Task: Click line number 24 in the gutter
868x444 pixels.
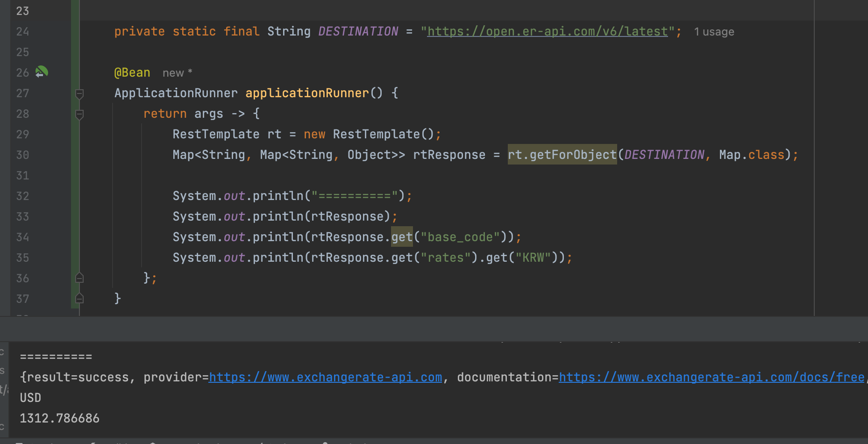Action: pyautogui.click(x=22, y=31)
